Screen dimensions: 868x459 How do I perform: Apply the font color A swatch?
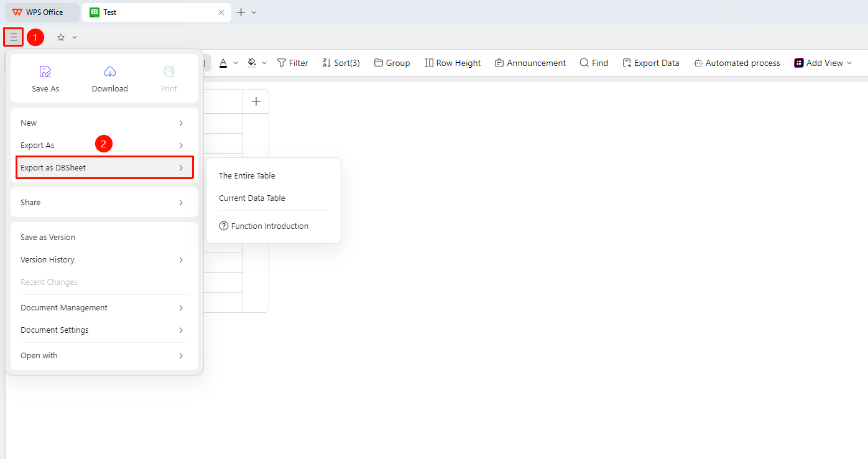[224, 63]
